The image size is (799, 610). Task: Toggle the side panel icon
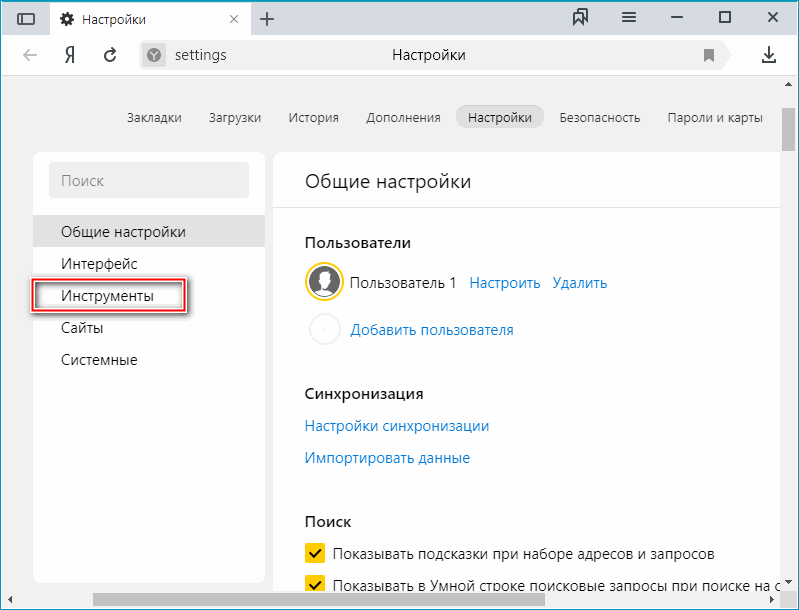click(x=25, y=19)
